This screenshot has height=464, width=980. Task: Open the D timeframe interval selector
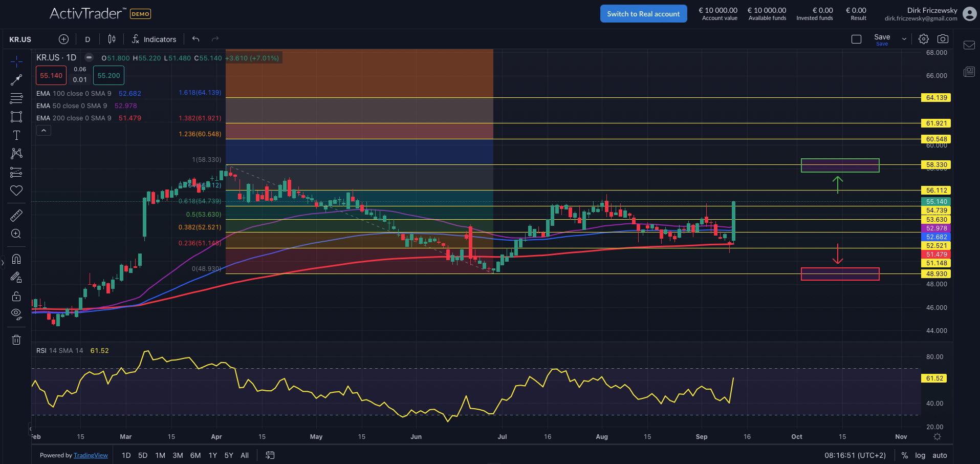tap(88, 39)
